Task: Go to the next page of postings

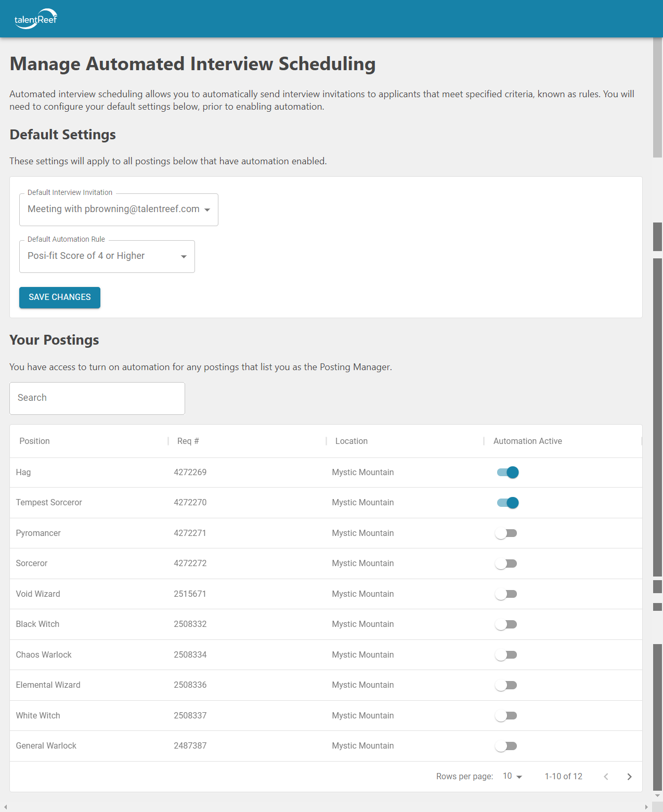Action: [629, 776]
